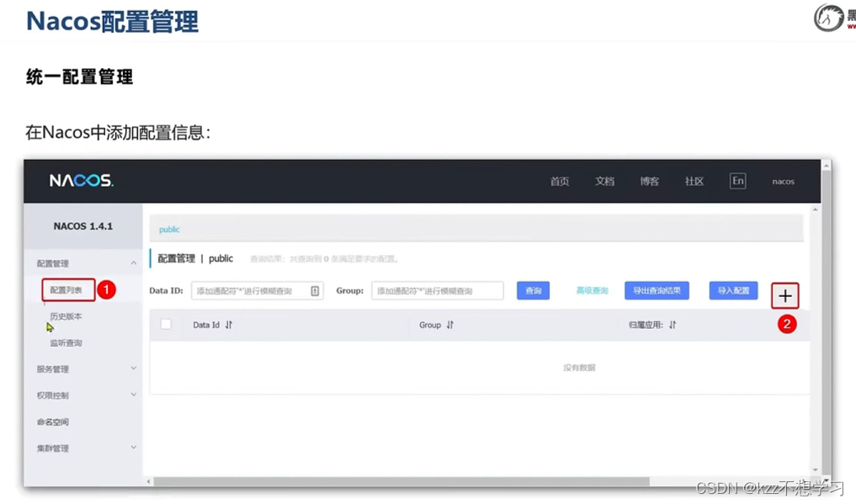Focus the Data ID search field

pyautogui.click(x=257, y=291)
